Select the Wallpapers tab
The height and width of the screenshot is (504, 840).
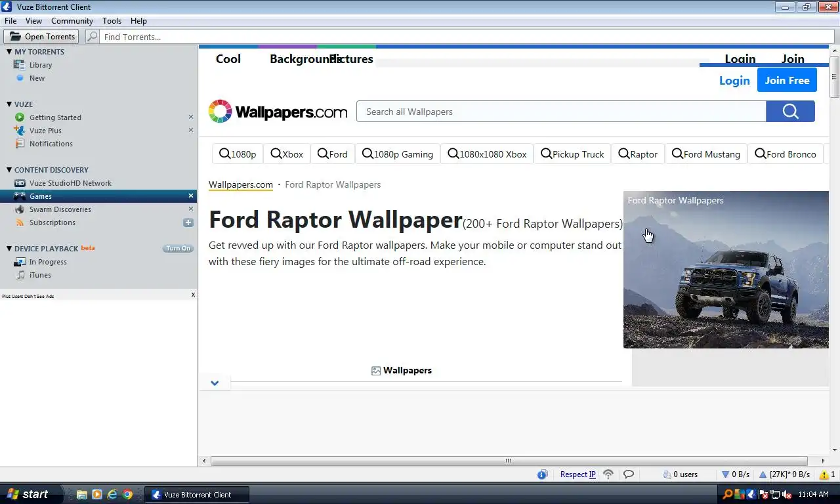tap(402, 371)
